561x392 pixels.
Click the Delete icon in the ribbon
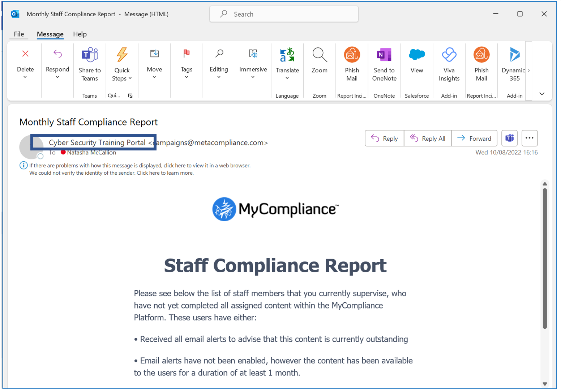click(x=25, y=54)
